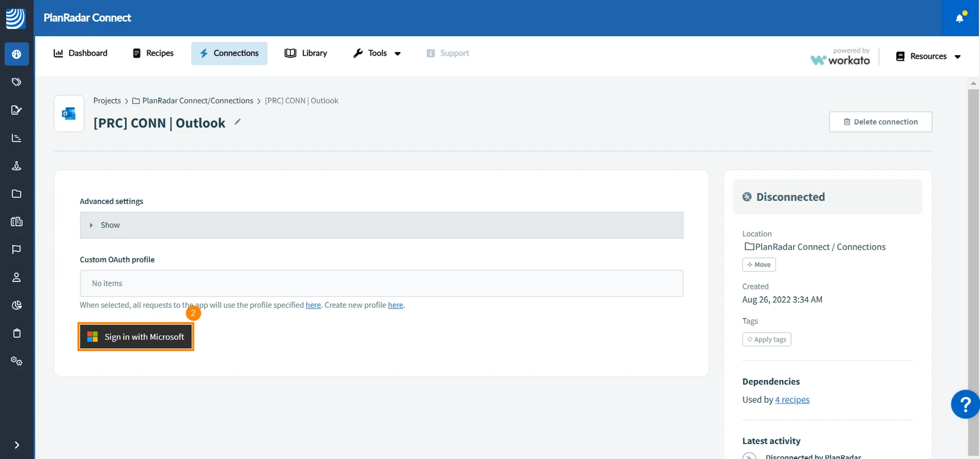980x459 pixels.
Task: Click the pencil icon beside the connection name
Action: (x=237, y=122)
